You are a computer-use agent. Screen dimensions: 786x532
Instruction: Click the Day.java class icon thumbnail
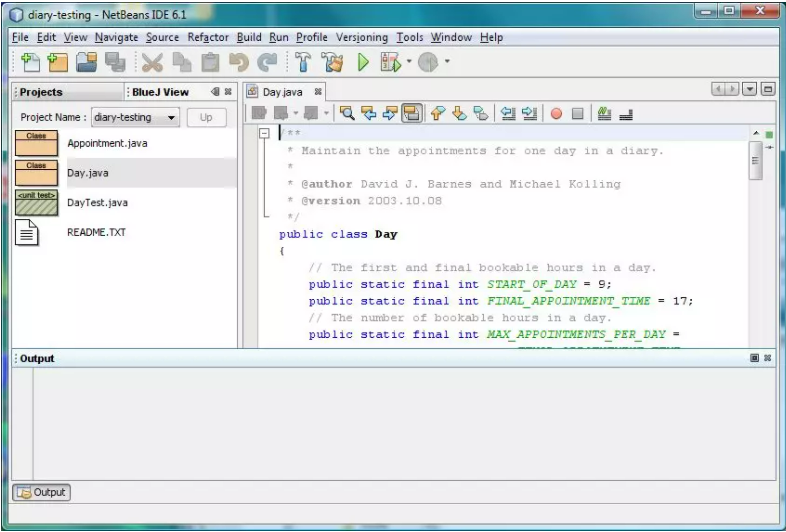pyautogui.click(x=36, y=172)
